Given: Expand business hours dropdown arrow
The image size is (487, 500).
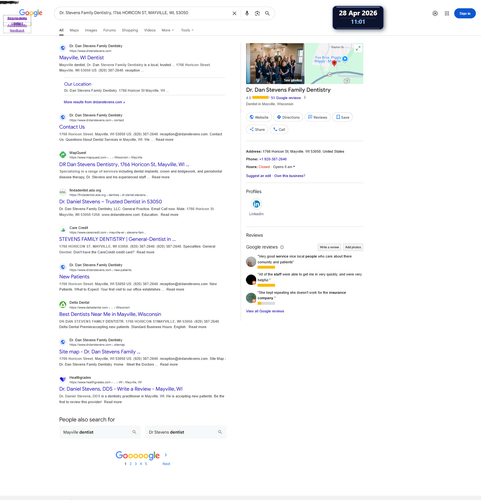Looking at the screenshot, I should click(x=294, y=167).
